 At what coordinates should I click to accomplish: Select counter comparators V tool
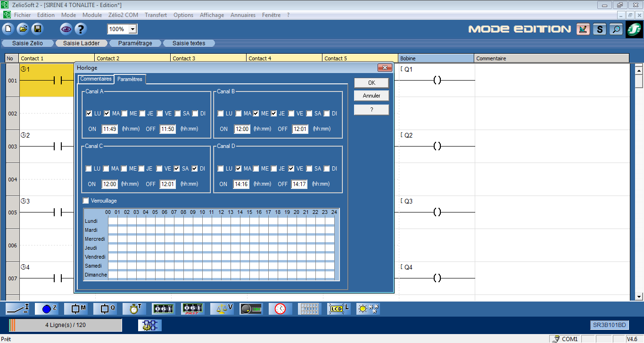[222, 309]
